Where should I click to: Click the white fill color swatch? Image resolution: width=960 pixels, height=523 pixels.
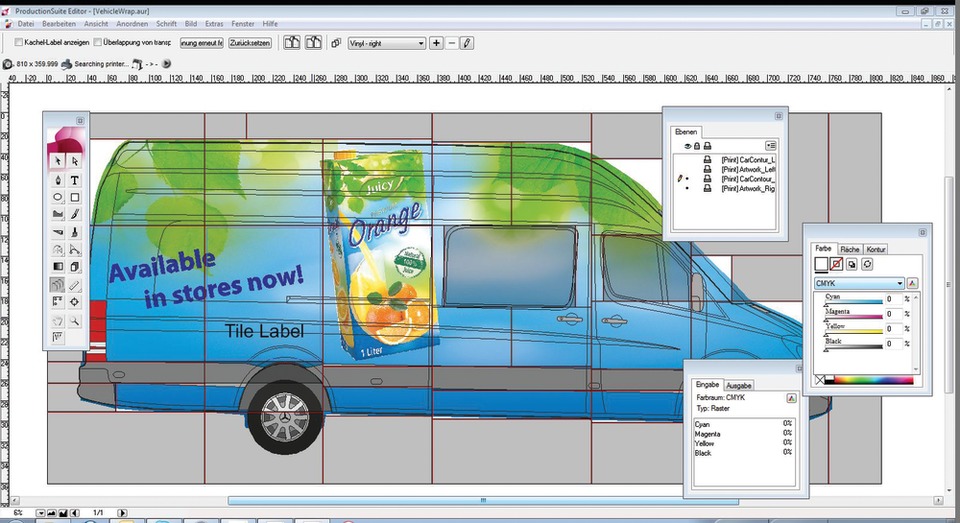[x=821, y=265]
